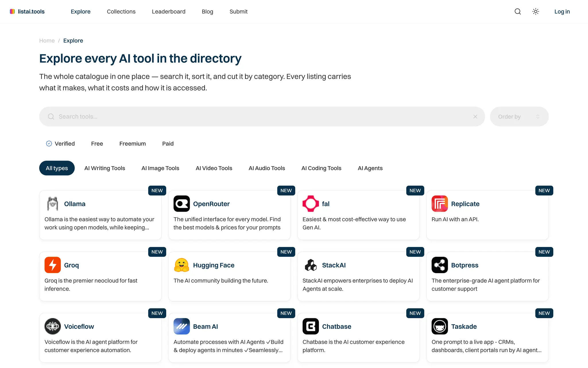This screenshot has height=368, width=588.
Task: Select the All types category
Action: pyautogui.click(x=57, y=168)
